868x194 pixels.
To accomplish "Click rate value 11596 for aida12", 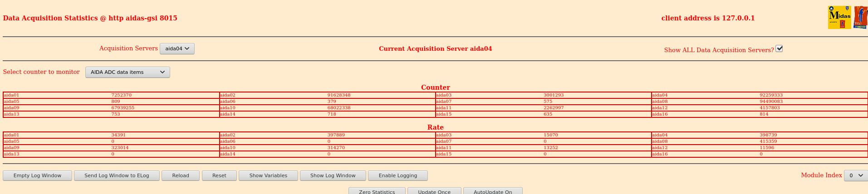I will pyautogui.click(x=767, y=148).
